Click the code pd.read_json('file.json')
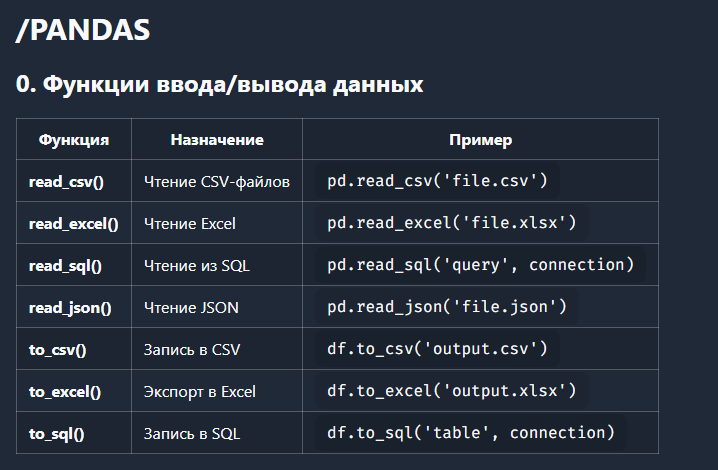This screenshot has height=470, width=718. click(447, 307)
